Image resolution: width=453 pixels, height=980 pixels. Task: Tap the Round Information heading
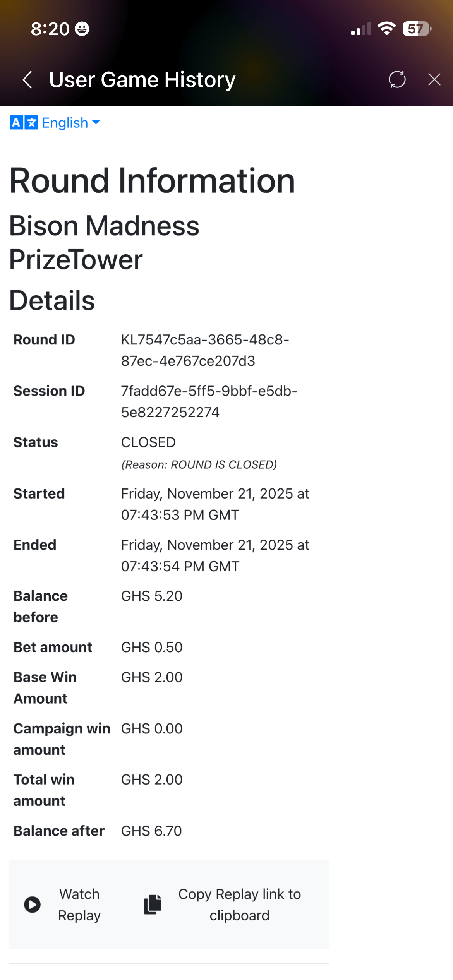pyautogui.click(x=152, y=180)
